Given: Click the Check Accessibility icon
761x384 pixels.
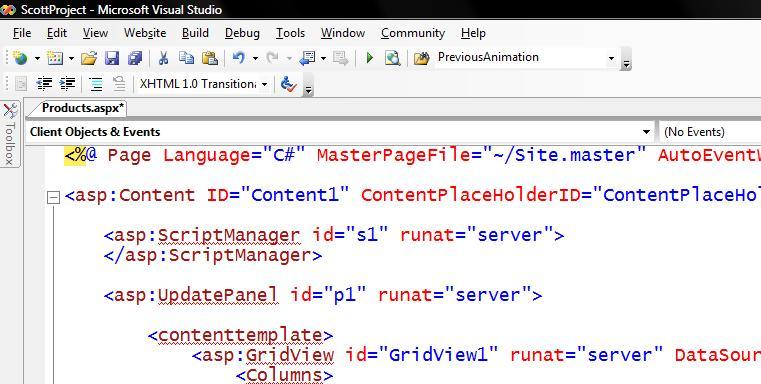Looking at the screenshot, I should click(289, 84).
